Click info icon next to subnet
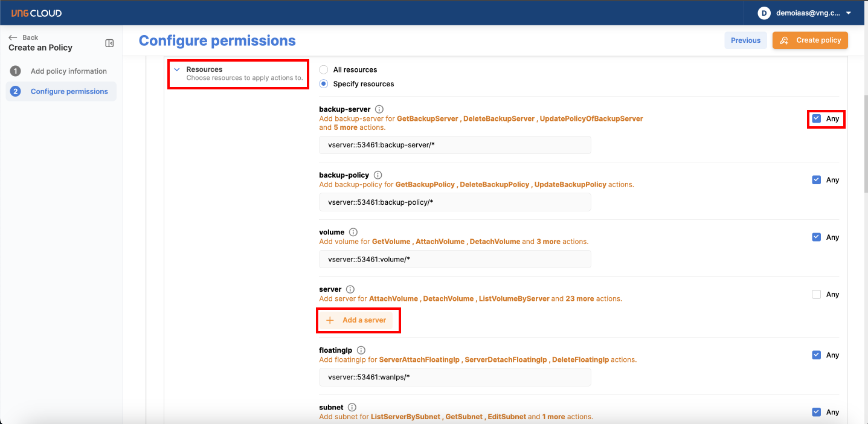 352,408
